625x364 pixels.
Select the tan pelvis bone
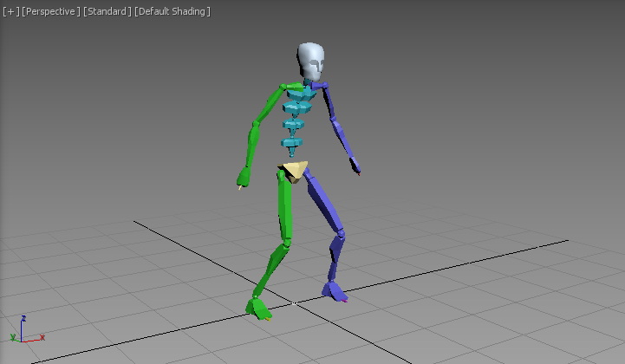coord(294,171)
